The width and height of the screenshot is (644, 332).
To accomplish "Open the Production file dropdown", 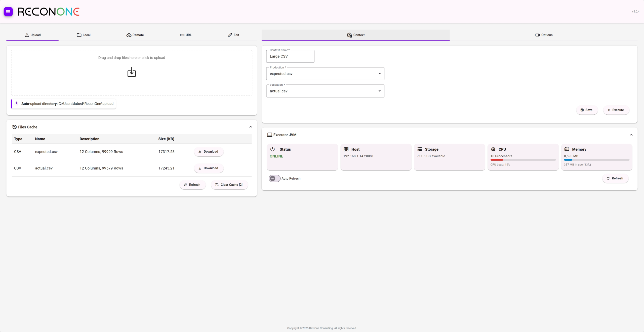I will [x=325, y=74].
